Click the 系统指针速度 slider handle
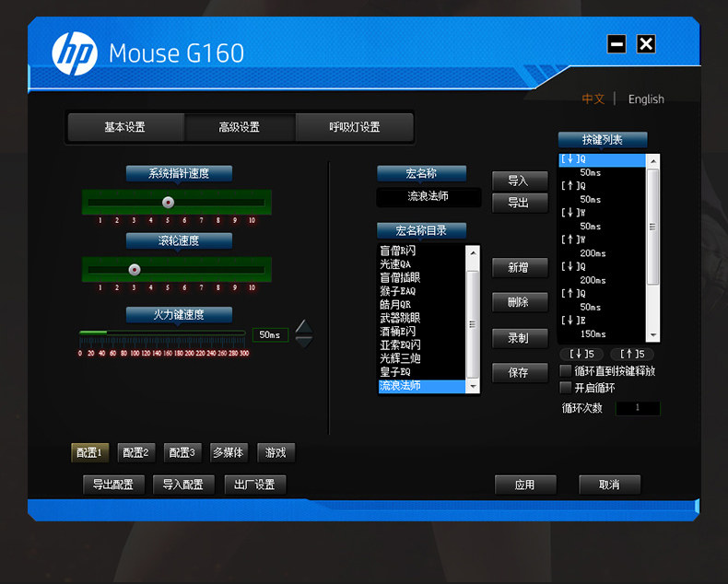 click(x=168, y=202)
